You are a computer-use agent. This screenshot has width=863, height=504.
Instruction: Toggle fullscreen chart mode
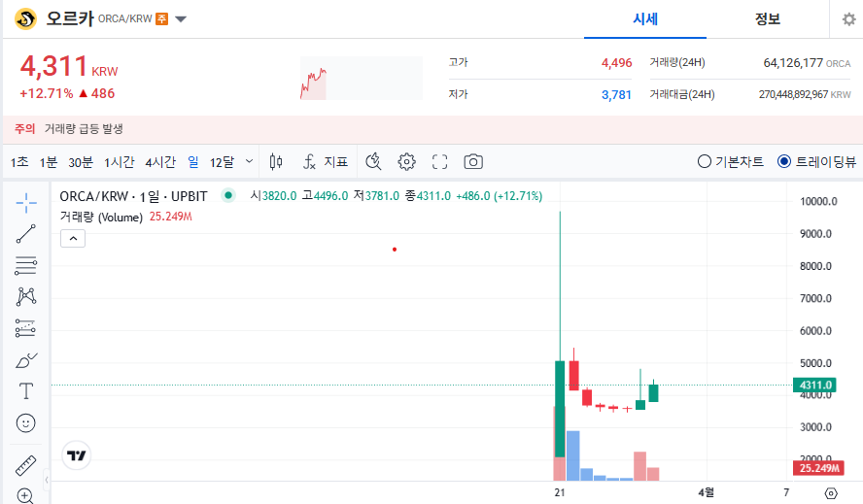coord(439,162)
